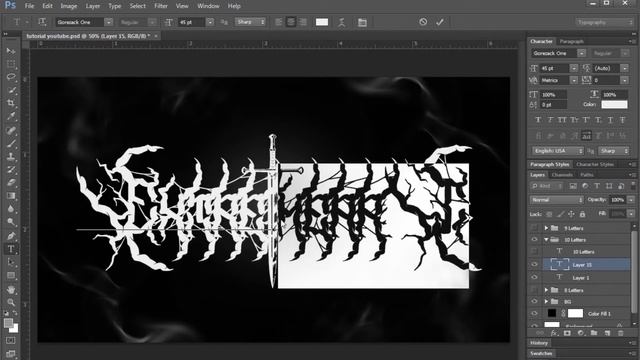Select the Brush tool in left toolbar
This screenshot has width=640, height=360.
pyautogui.click(x=11, y=144)
